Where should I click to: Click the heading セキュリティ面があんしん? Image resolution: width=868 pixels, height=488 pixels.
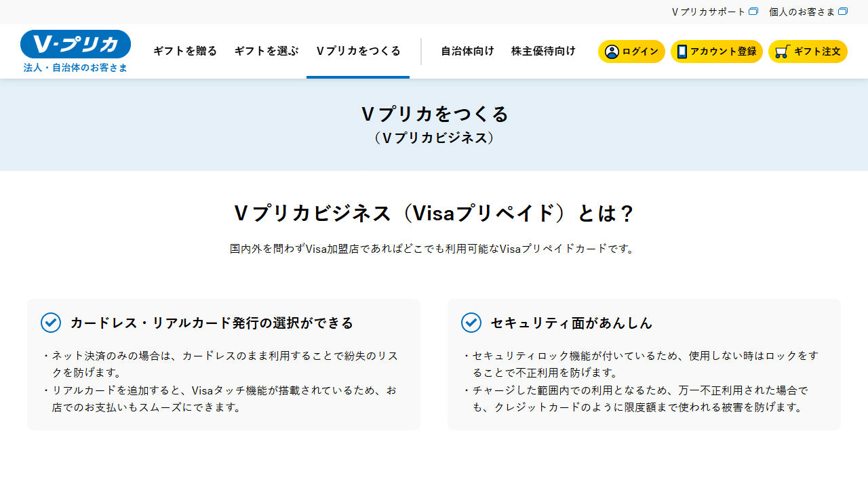571,323
